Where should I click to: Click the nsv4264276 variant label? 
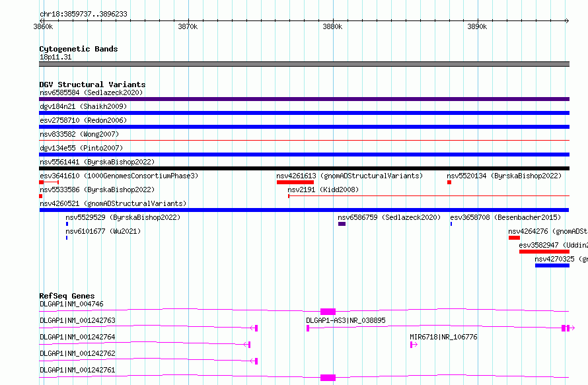click(548, 231)
